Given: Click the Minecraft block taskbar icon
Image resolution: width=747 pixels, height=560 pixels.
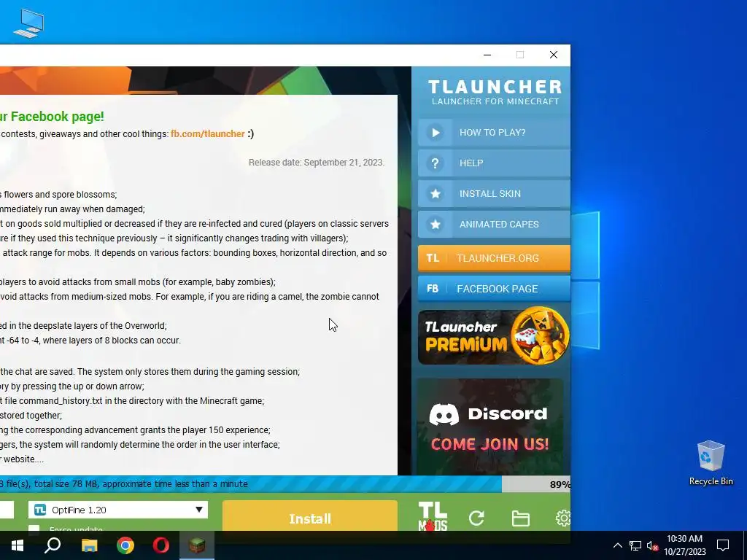Looking at the screenshot, I should [197, 545].
